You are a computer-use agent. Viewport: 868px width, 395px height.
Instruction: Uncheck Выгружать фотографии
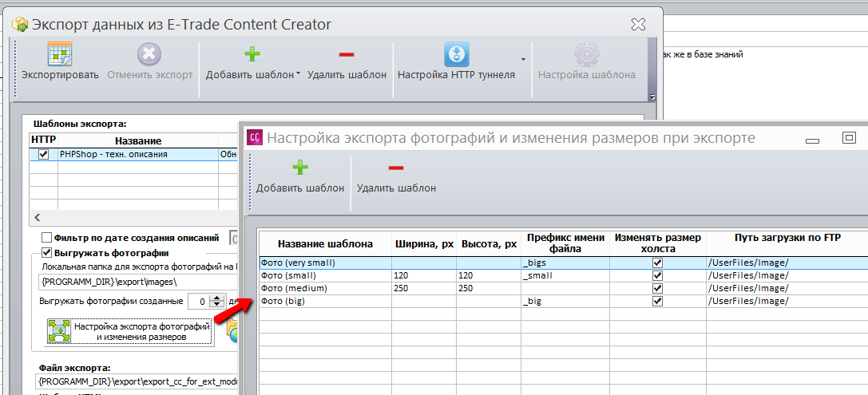click(46, 254)
